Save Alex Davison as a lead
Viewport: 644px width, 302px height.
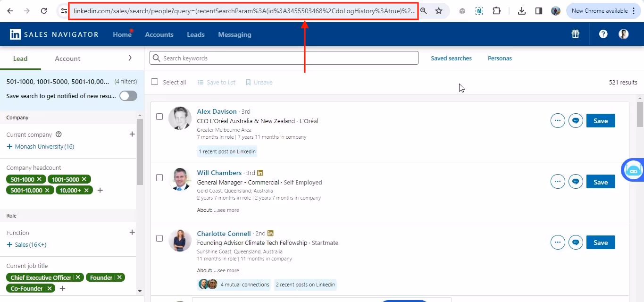click(600, 120)
